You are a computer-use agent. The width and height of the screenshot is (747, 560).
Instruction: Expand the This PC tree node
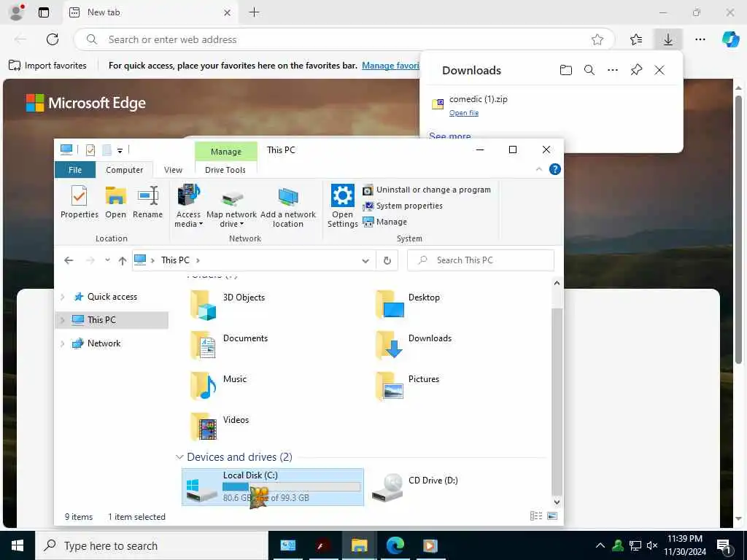pos(63,320)
